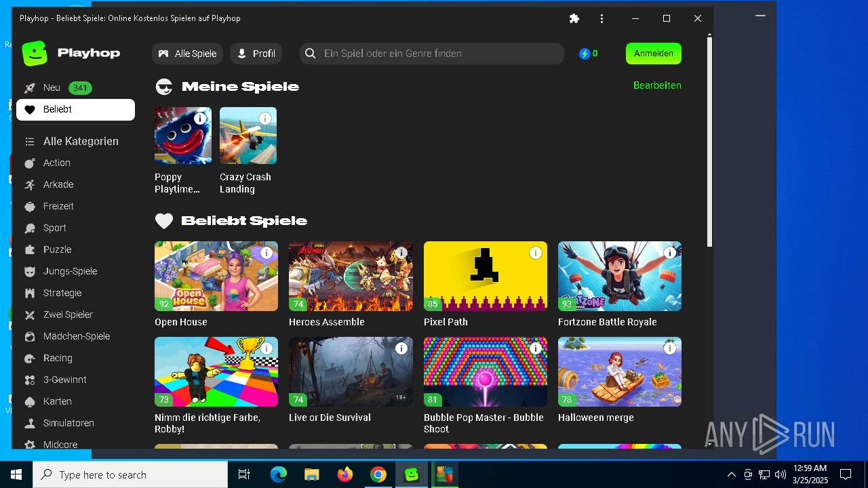Click the Windows Start button
The height and width of the screenshot is (488, 868).
pyautogui.click(x=16, y=474)
